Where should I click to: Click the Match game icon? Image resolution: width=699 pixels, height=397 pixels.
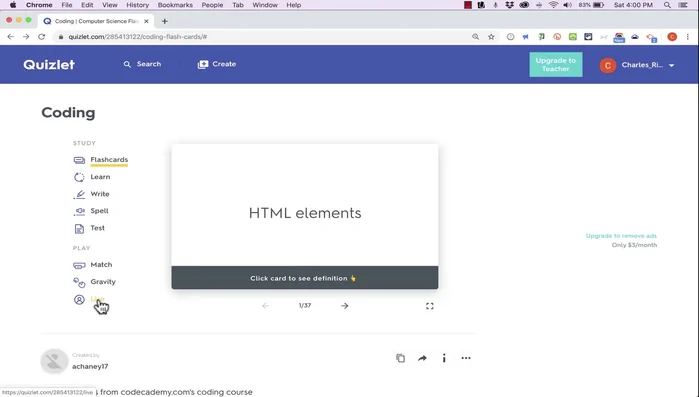79,266
